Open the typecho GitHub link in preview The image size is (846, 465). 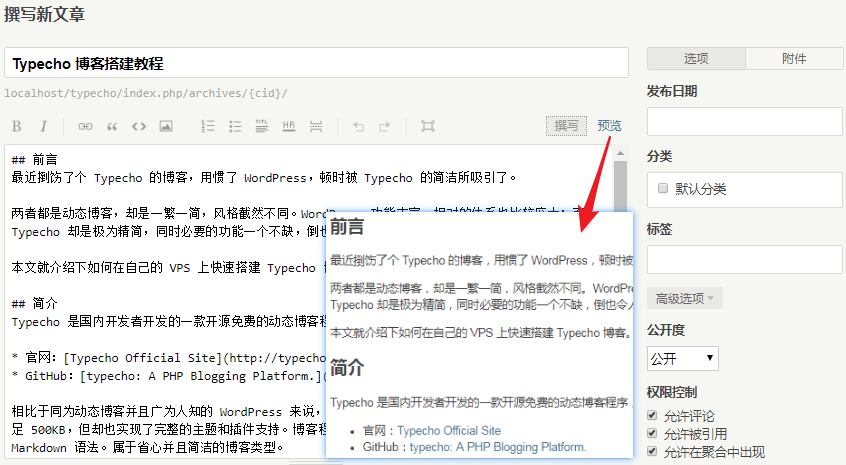coord(497,447)
